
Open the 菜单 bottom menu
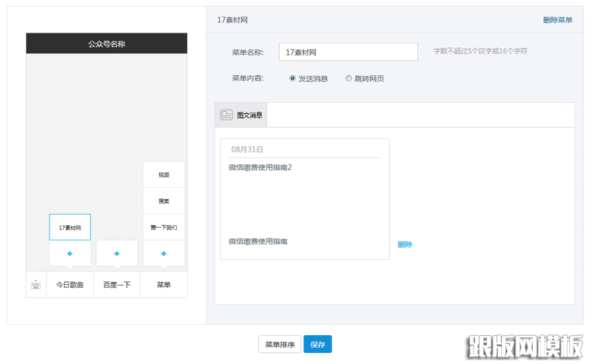[x=164, y=285]
